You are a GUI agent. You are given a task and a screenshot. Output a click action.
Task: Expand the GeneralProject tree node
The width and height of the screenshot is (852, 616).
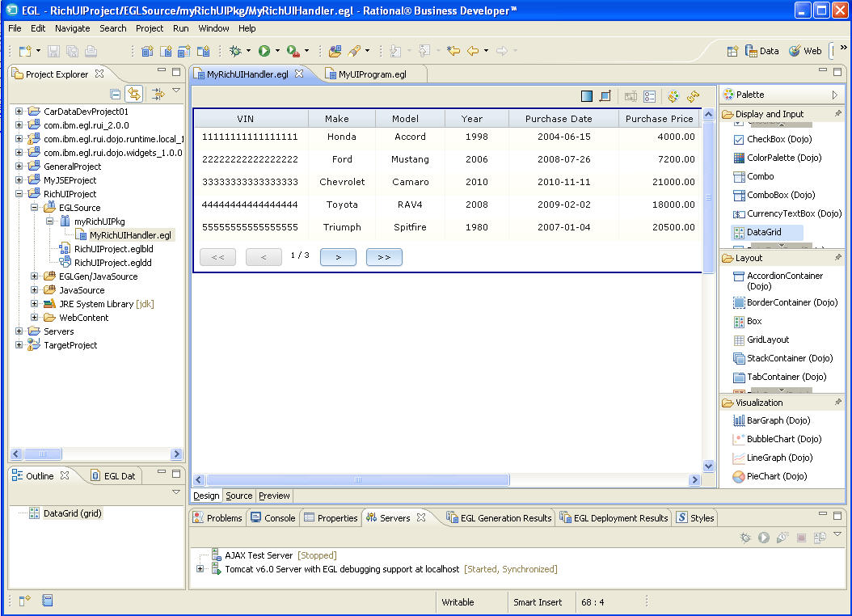pos(19,167)
